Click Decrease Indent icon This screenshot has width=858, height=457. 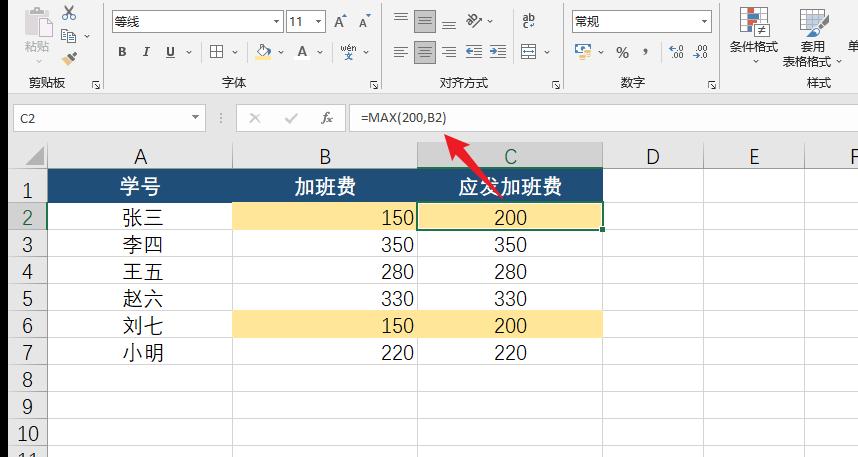pos(473,52)
